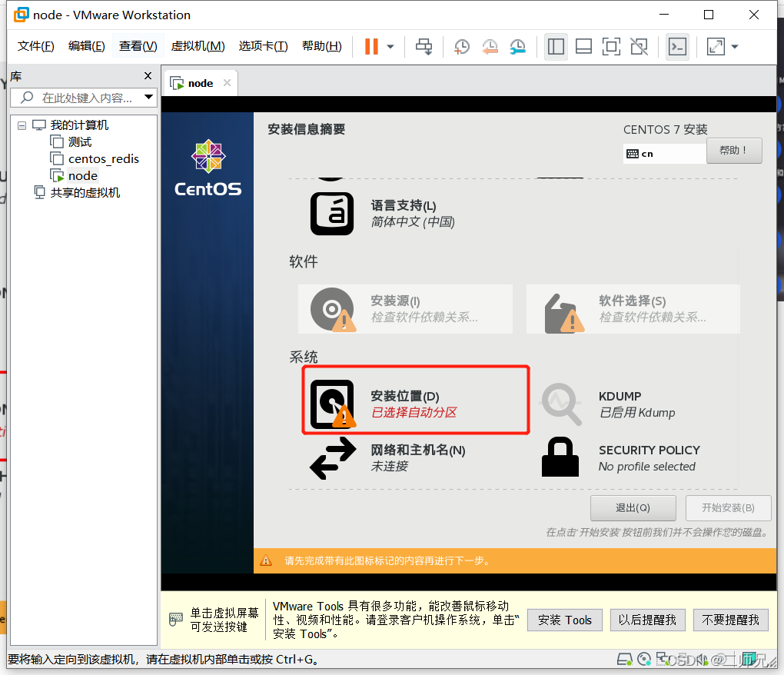The image size is (784, 675).
Task: Open the pause button dropdown arrow
Action: click(389, 47)
